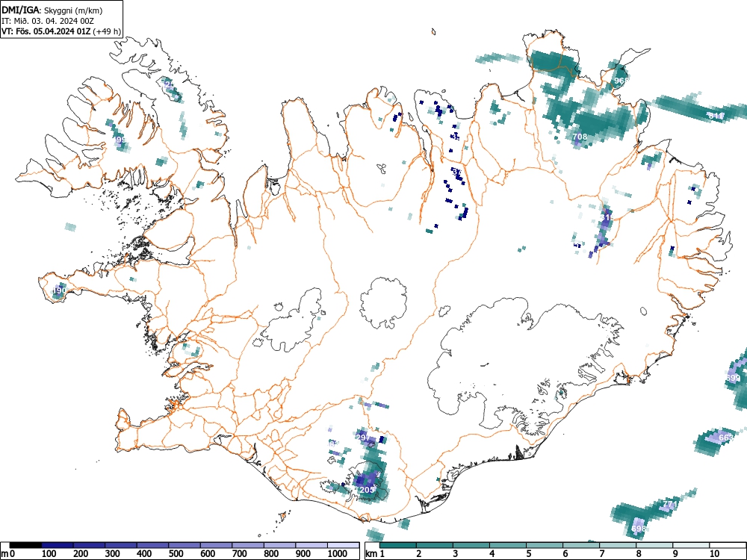The height and width of the screenshot is (560, 747).
Task: Select the 811 value label offshore
Action: click(x=716, y=116)
